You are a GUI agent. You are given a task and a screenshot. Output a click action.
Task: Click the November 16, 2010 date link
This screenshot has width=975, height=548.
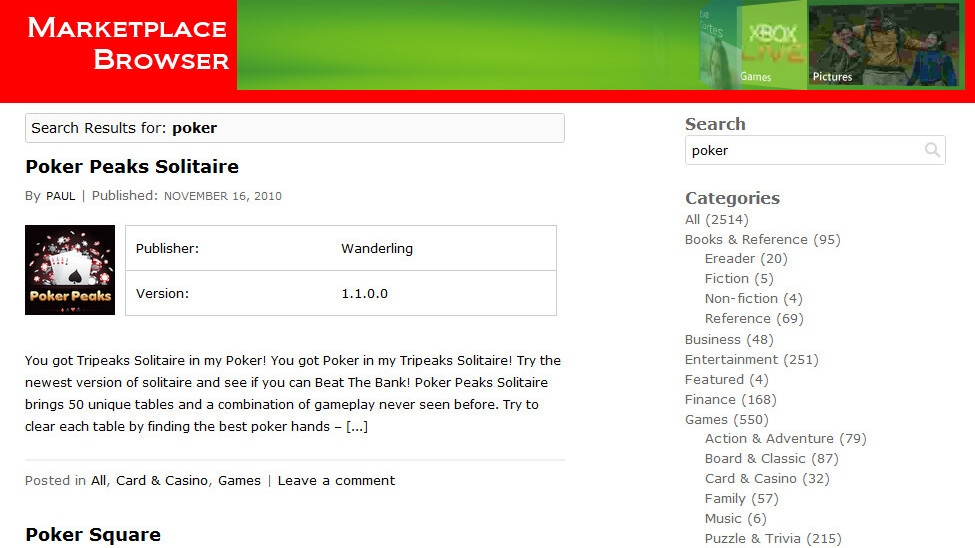coord(222,196)
